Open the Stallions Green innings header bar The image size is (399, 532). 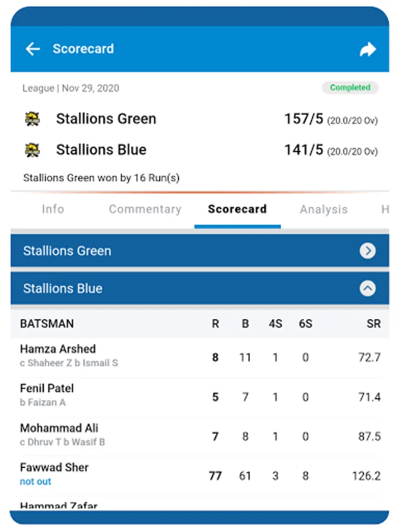pyautogui.click(x=177, y=251)
